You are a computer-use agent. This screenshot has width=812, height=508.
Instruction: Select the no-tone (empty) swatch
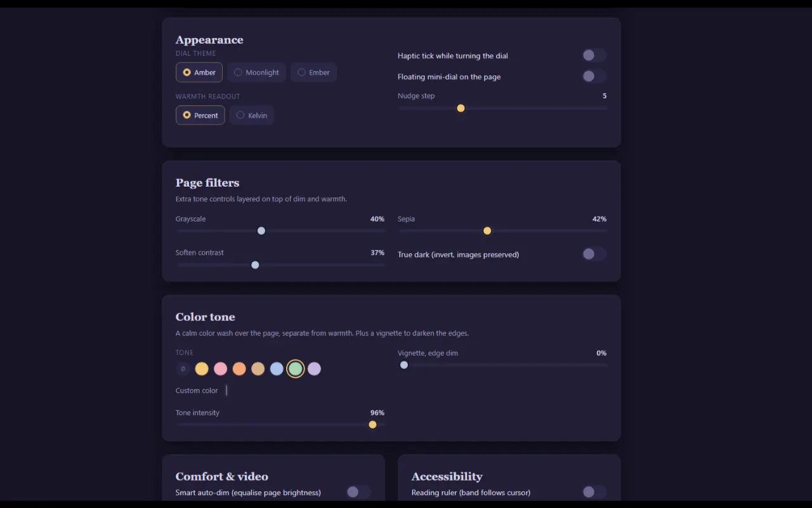pos(183,369)
